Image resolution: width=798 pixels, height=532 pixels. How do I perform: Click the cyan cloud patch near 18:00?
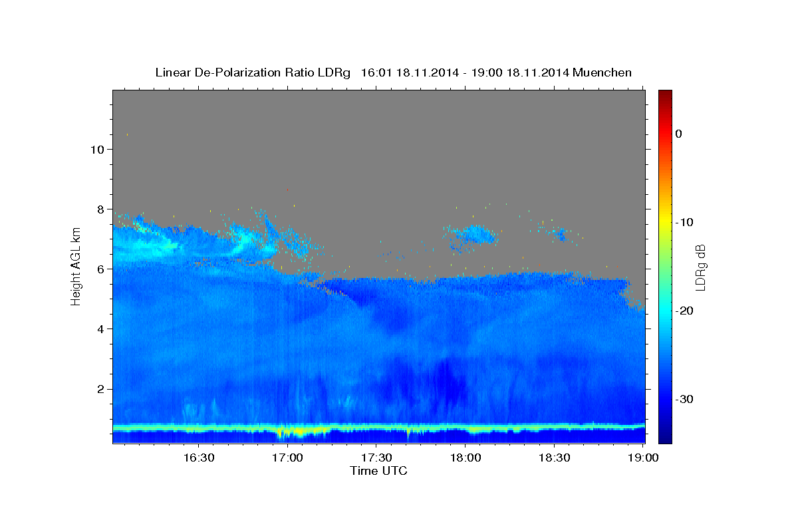click(472, 234)
